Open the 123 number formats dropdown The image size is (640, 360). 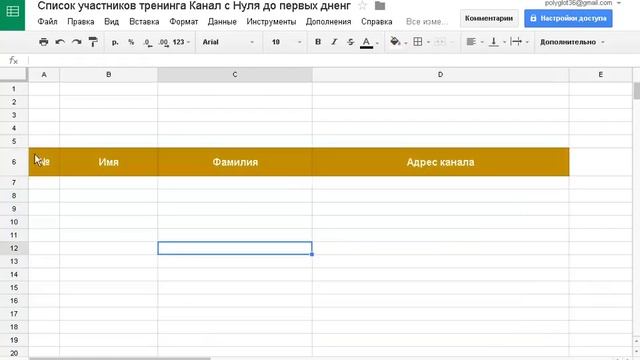coord(181,42)
